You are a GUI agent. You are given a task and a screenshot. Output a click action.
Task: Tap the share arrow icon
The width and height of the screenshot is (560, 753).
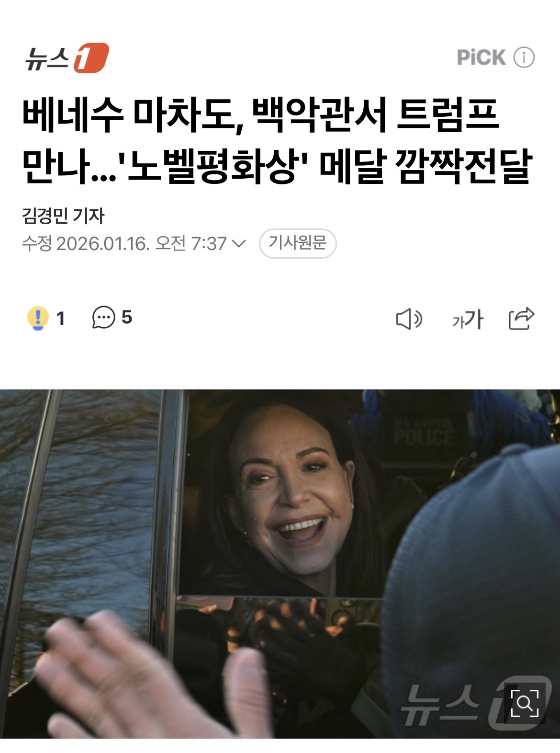click(x=521, y=319)
